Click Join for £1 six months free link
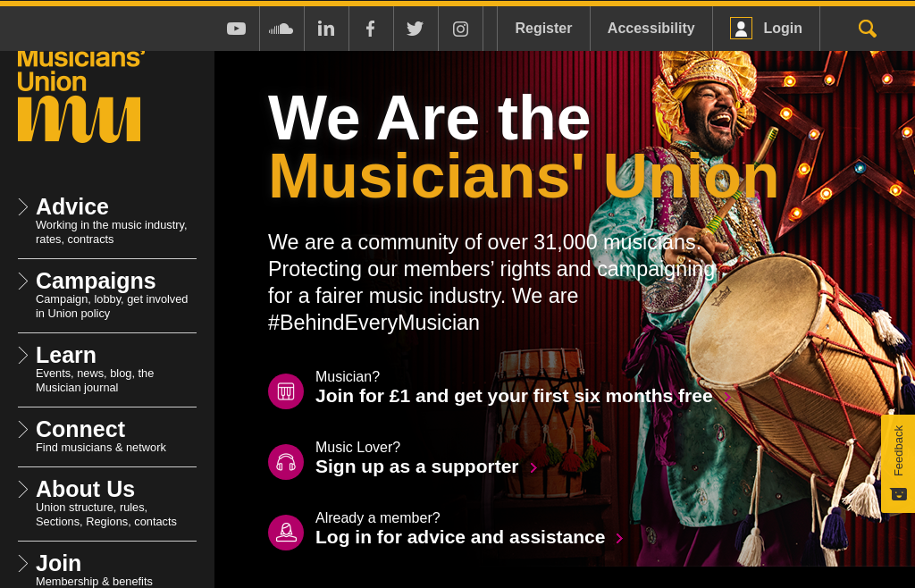 pos(514,396)
